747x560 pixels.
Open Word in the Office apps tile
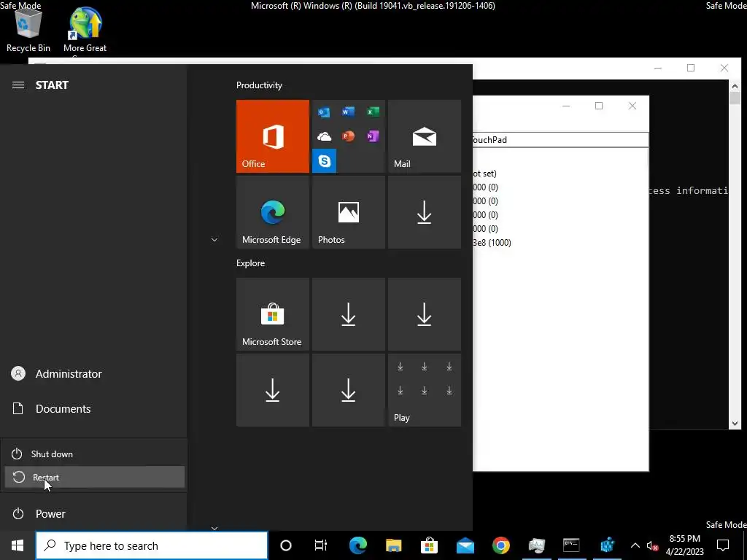[x=348, y=112]
